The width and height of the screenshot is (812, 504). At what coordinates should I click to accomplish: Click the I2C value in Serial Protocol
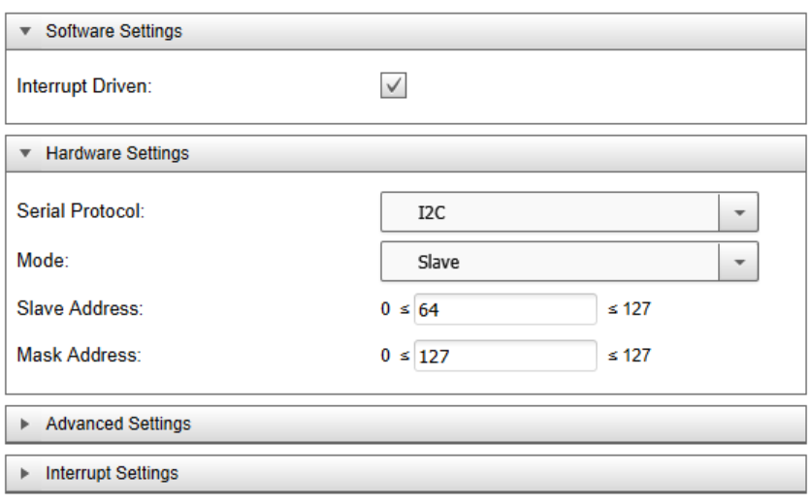click(x=432, y=213)
